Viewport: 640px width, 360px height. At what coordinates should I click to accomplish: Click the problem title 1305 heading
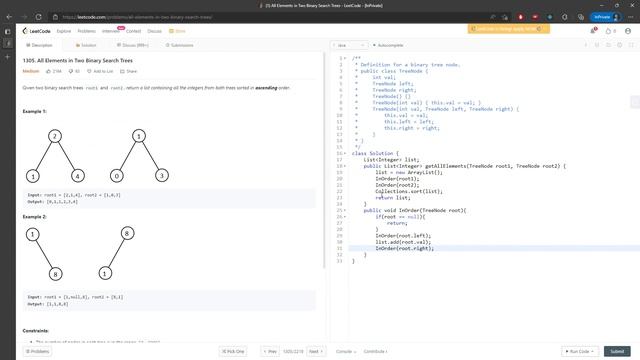pyautogui.click(x=78, y=60)
